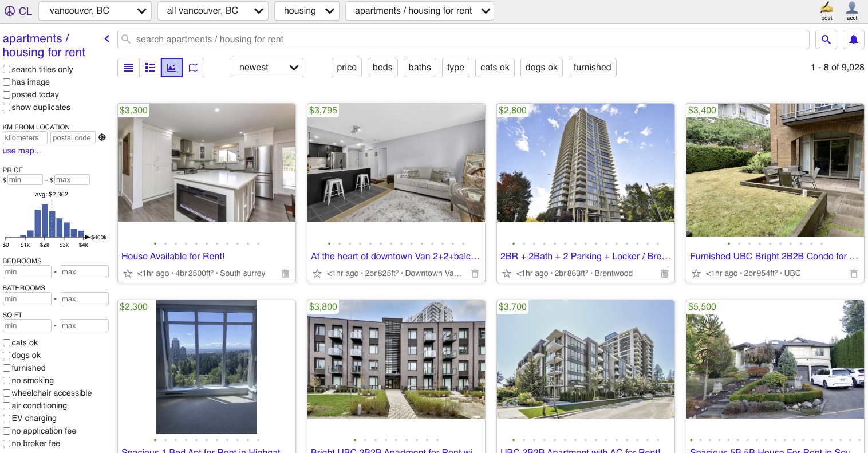The image size is (868, 453).
Task: Open the $2,800 high-rise tower photo
Action: coord(586,163)
